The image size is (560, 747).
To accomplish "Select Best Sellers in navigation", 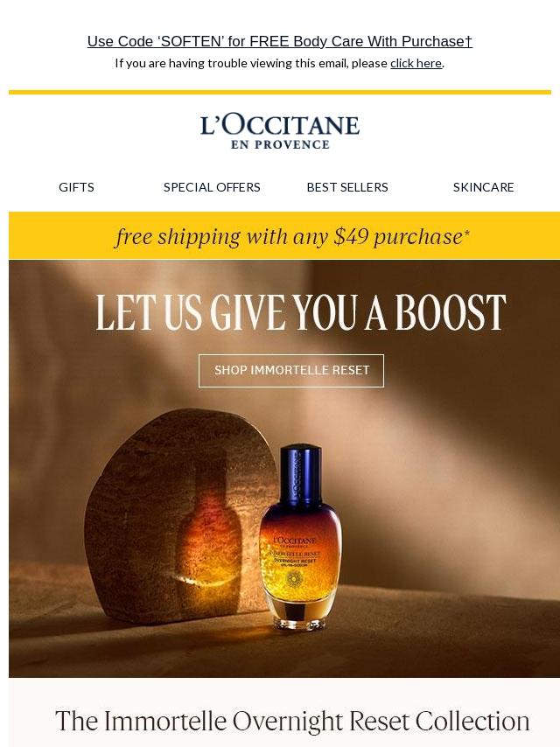I will (347, 187).
